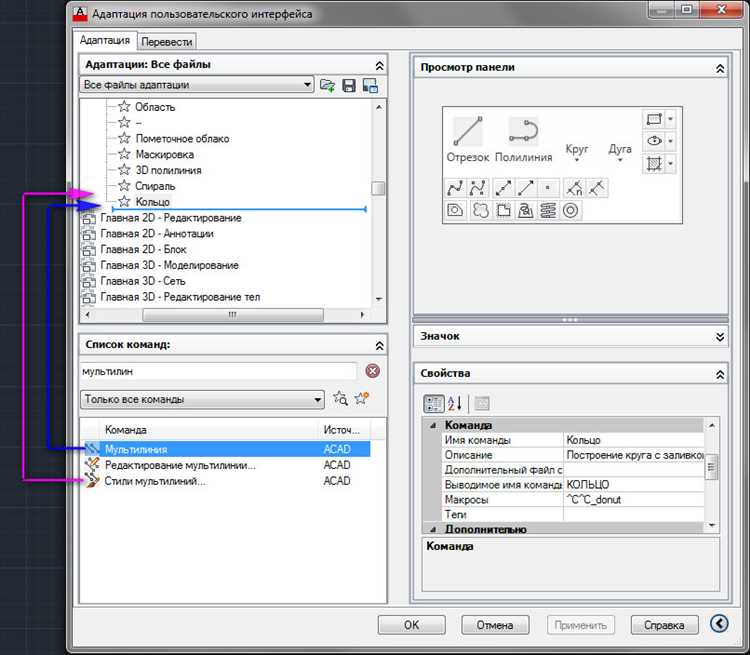Click the revision cloud icon in preview

480,210
